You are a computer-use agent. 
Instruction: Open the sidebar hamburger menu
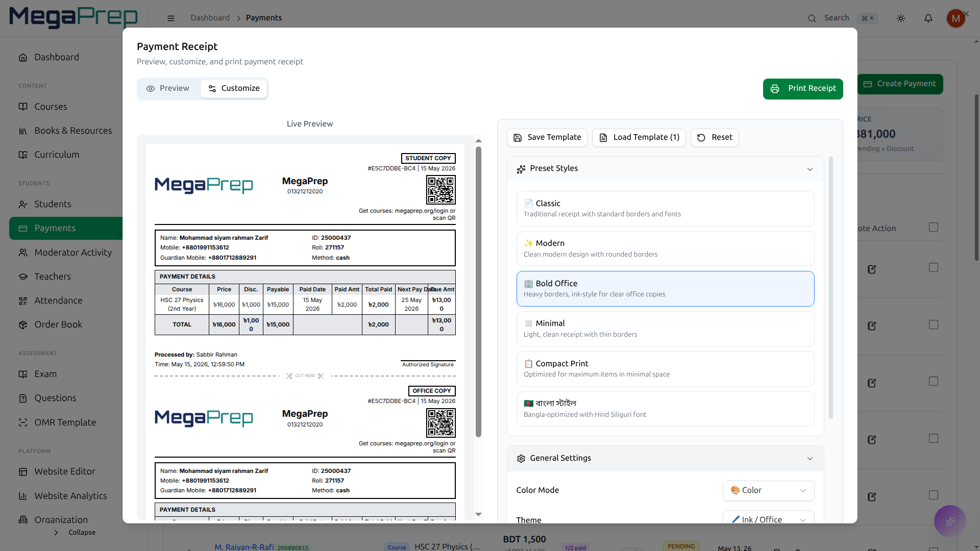(171, 18)
